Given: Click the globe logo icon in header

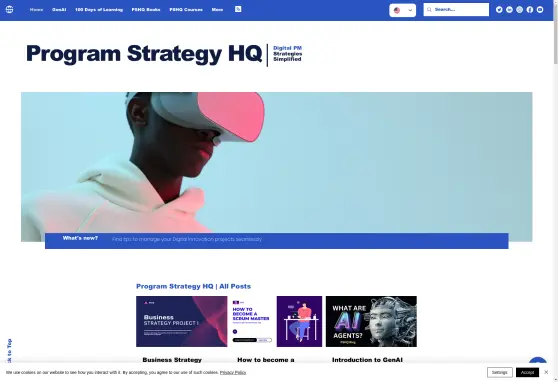Looking at the screenshot, I should 10,10.
